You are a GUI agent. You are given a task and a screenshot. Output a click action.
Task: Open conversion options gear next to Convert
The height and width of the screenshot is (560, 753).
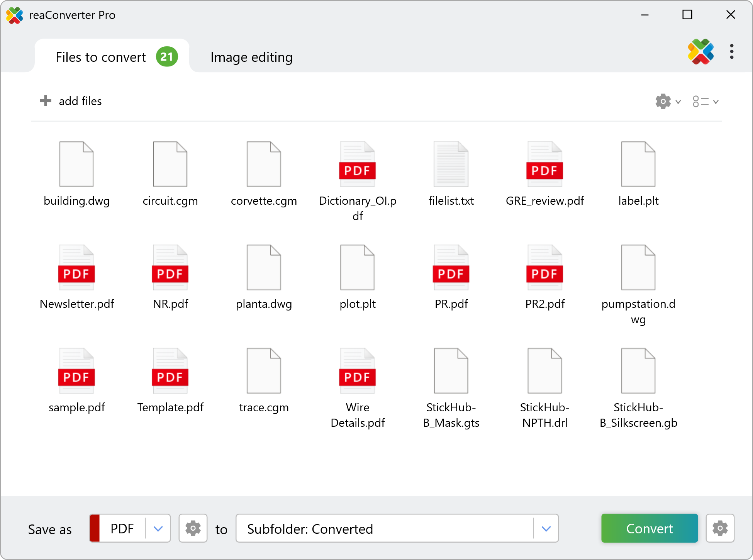coord(720,528)
